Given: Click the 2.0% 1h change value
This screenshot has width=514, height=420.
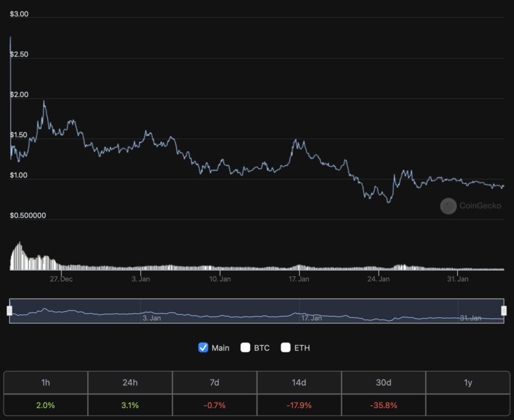Looking at the screenshot, I should pos(45,405).
